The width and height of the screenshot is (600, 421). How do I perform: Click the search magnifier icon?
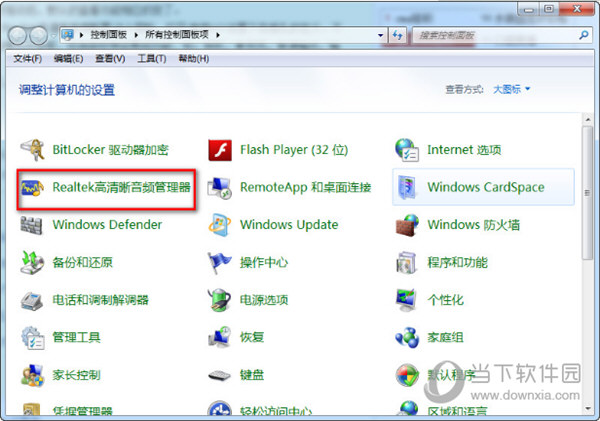[x=584, y=36]
